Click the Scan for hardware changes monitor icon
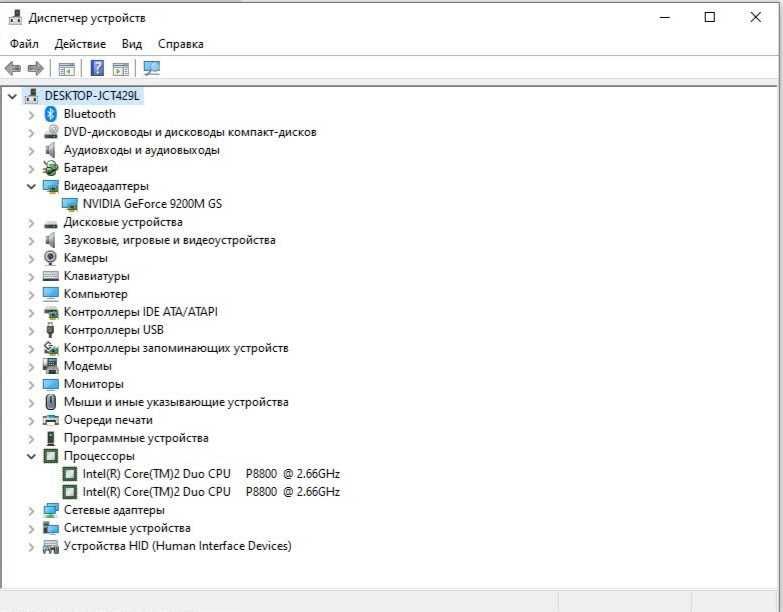783x612 pixels. pyautogui.click(x=152, y=68)
